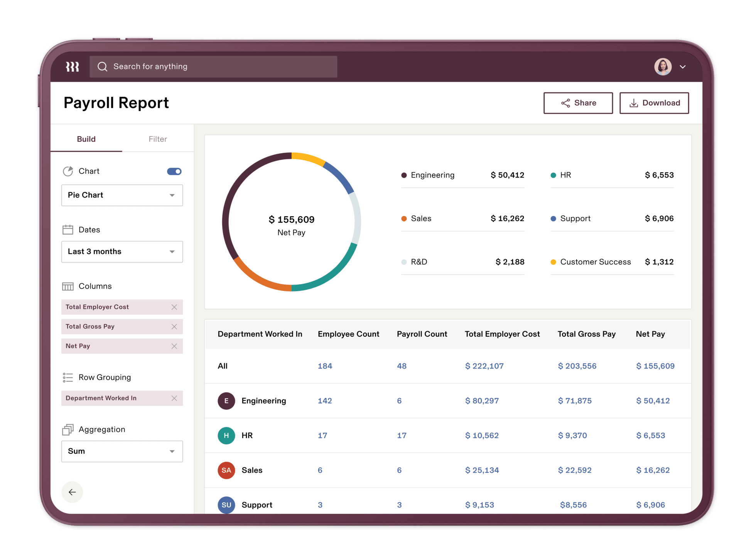Click the Share button
This screenshot has width=756, height=553.
pos(578,103)
